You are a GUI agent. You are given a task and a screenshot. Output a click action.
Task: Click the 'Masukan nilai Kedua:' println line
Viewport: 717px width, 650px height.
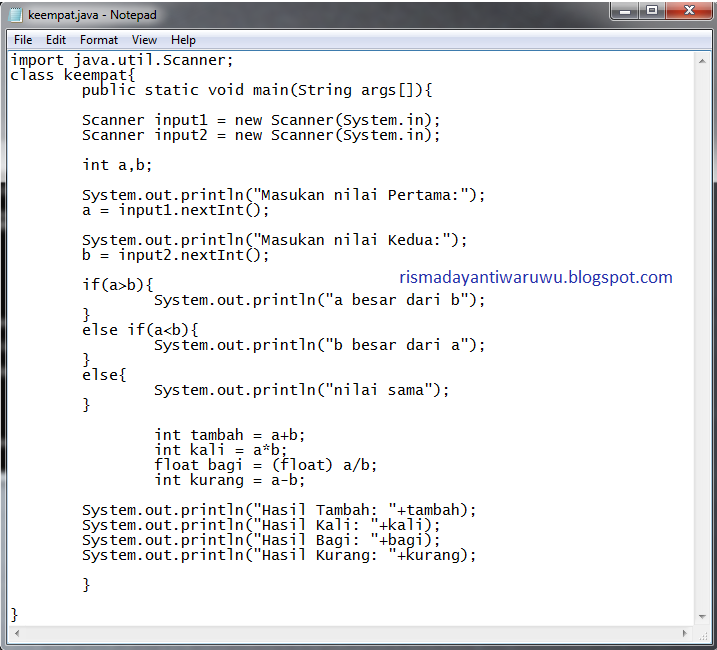click(x=274, y=240)
